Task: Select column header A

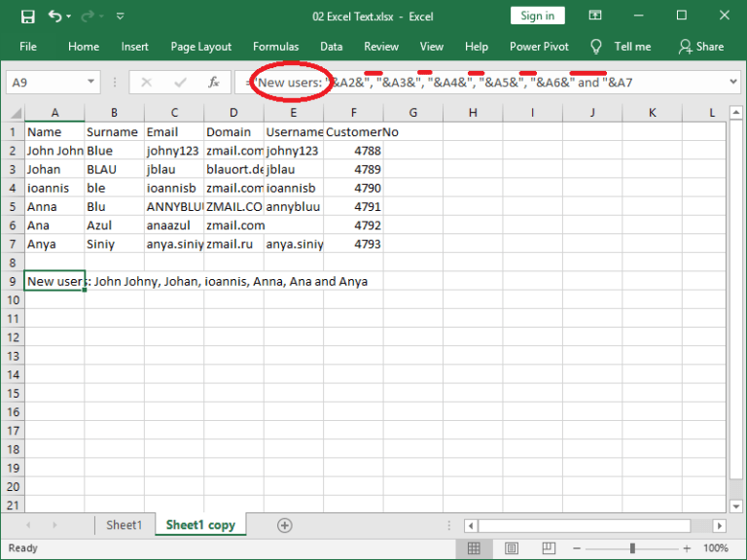Action: 54,113
